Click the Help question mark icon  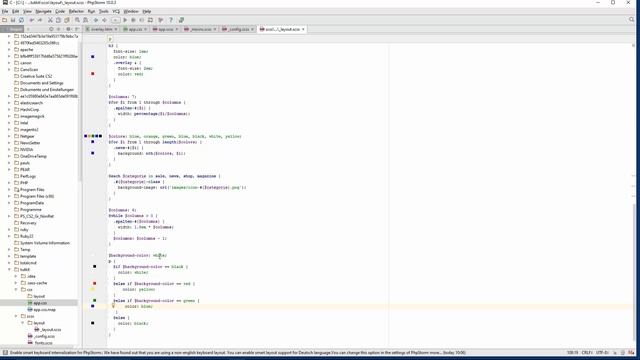tap(171, 20)
